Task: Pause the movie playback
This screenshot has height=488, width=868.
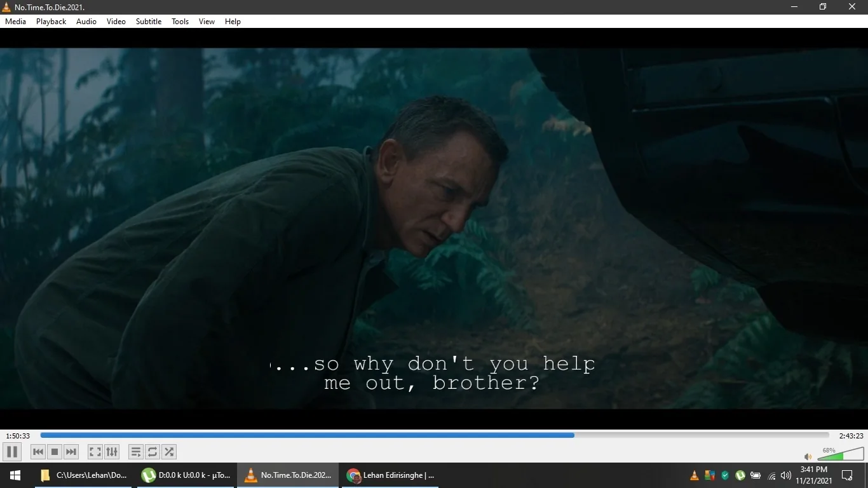Action: coord(12,452)
